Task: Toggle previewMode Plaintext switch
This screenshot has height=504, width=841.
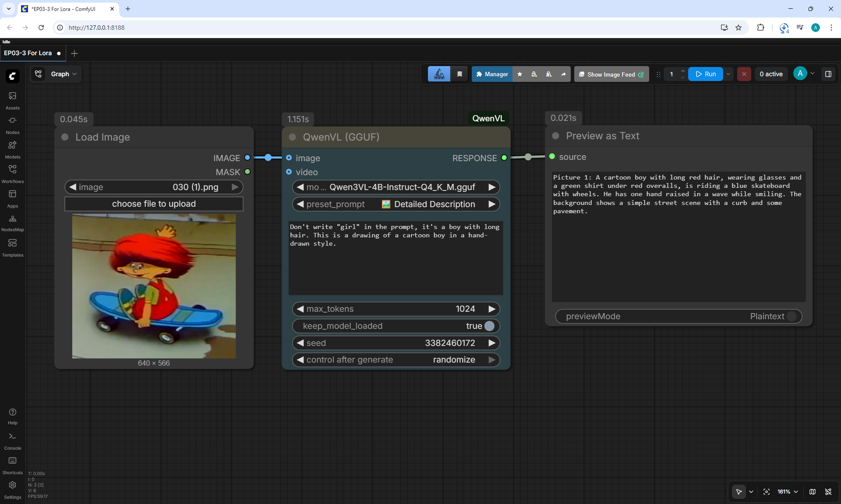Action: 792,316
